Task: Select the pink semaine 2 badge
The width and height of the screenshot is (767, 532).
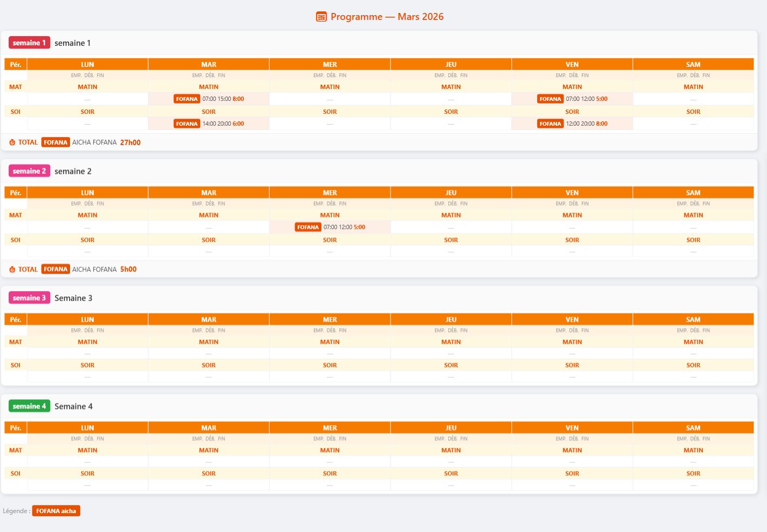Action: point(29,171)
